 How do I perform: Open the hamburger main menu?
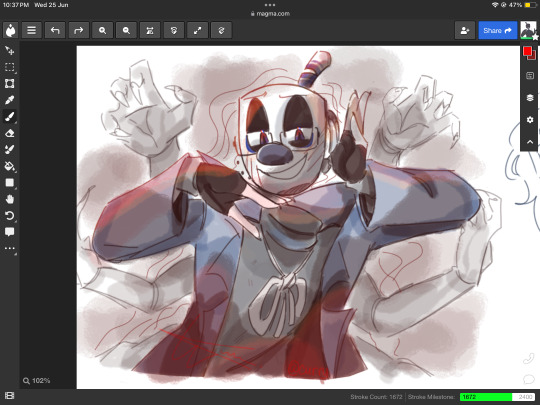[32, 30]
